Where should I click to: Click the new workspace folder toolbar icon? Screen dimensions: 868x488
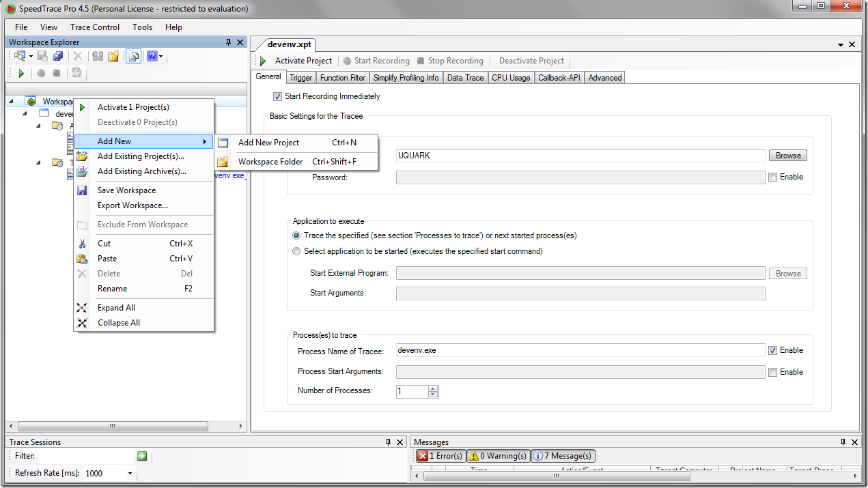(x=113, y=56)
